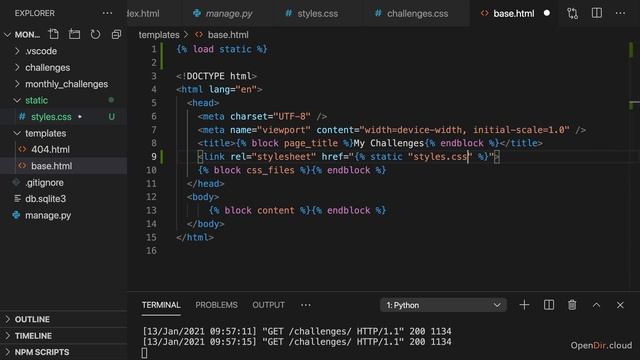The image size is (640, 360).
Task: Click the 'U' untracked badge on styles.css
Action: point(111,117)
